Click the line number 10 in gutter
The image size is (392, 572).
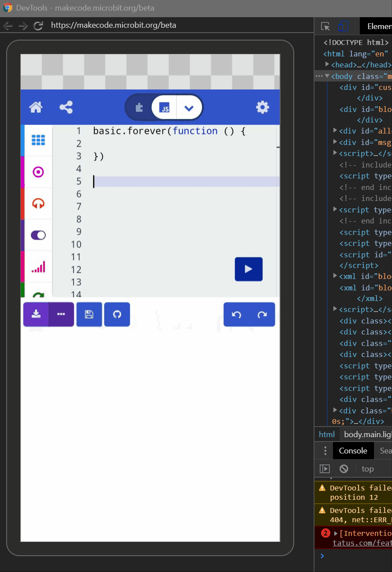point(76,244)
